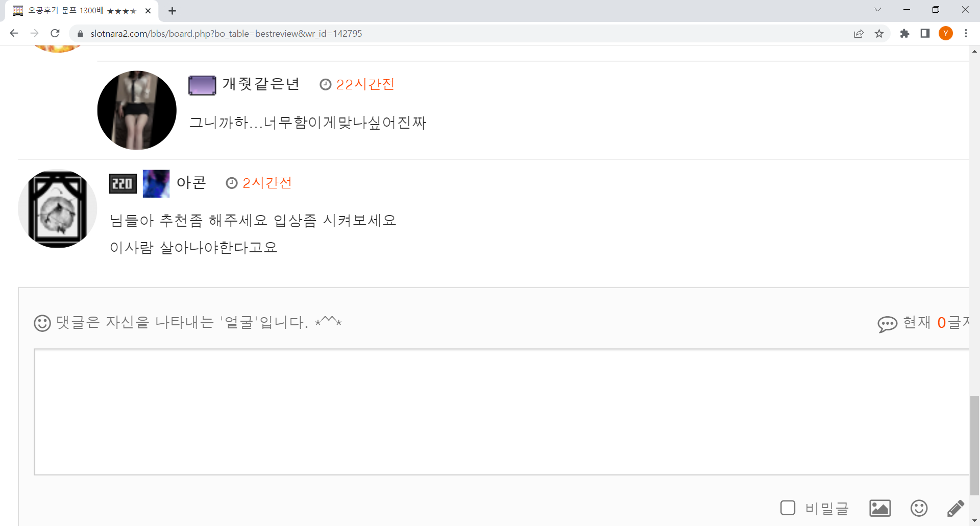Open Chrome's three-dot menu
Image resolution: width=980 pixels, height=526 pixels.
(x=966, y=34)
